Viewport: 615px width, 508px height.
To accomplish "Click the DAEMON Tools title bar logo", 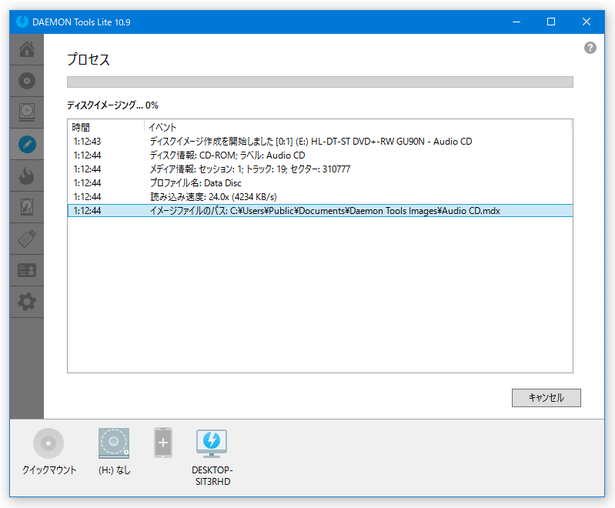I will (x=22, y=22).
